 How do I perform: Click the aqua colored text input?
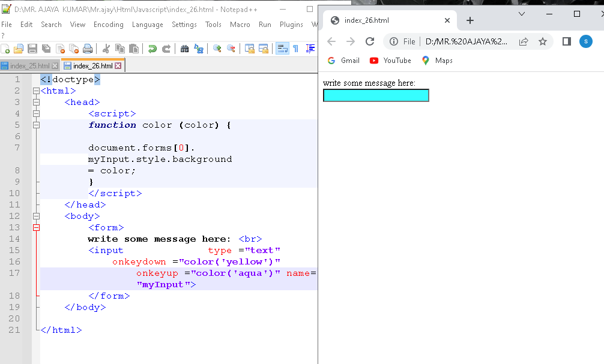click(x=376, y=95)
